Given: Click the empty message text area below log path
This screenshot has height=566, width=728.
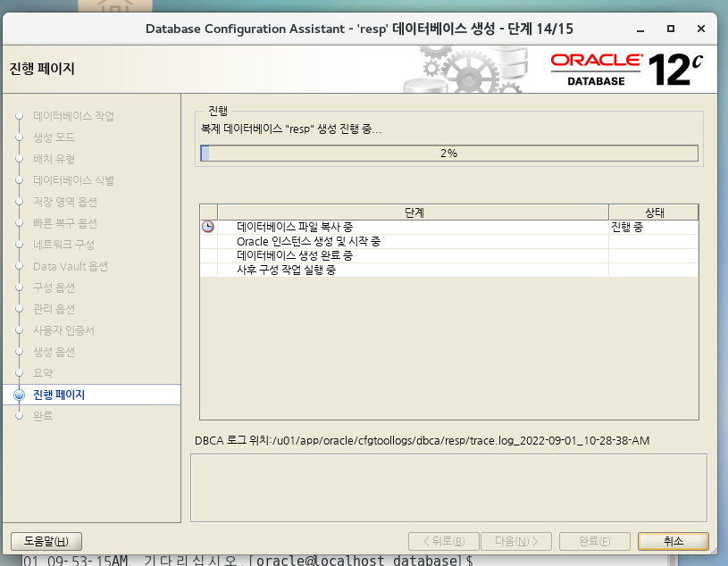Looking at the screenshot, I should pos(448,488).
